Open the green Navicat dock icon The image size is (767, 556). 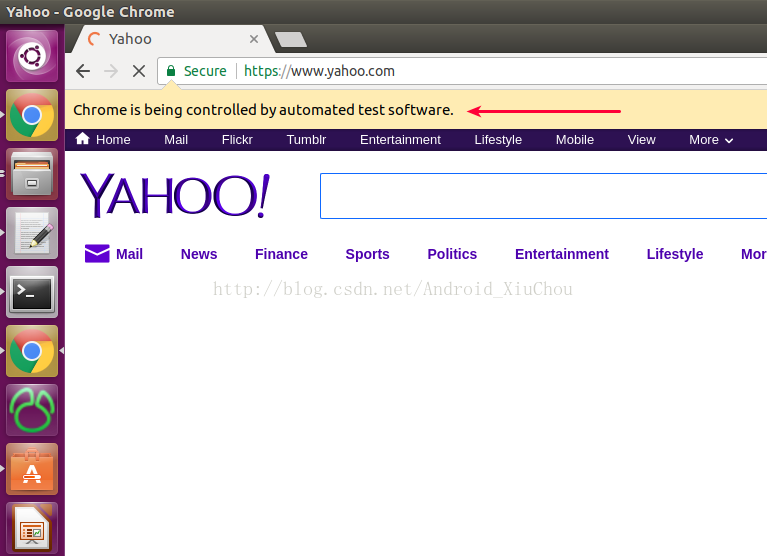click(32, 410)
